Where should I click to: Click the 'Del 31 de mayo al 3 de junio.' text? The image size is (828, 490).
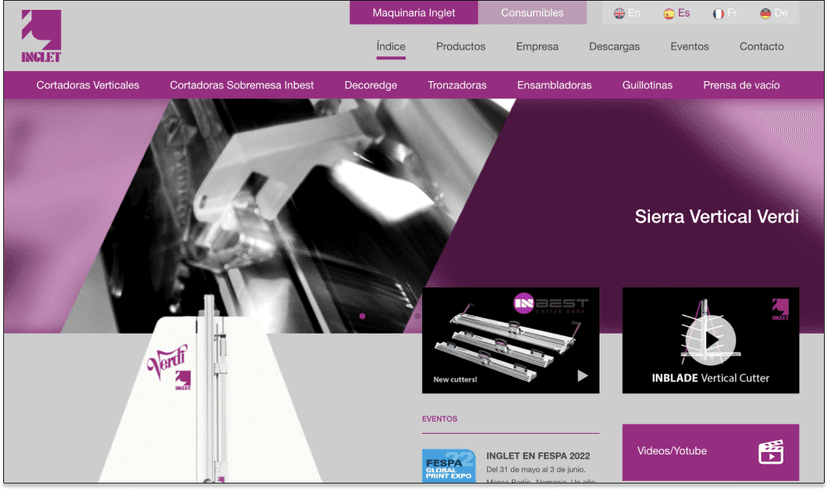(536, 469)
